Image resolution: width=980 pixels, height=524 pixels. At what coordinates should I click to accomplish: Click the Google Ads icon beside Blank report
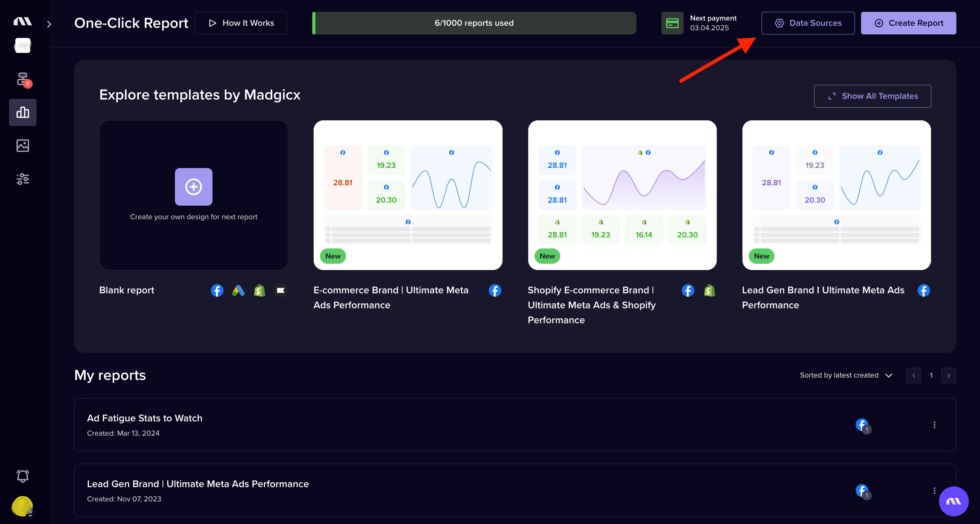238,291
